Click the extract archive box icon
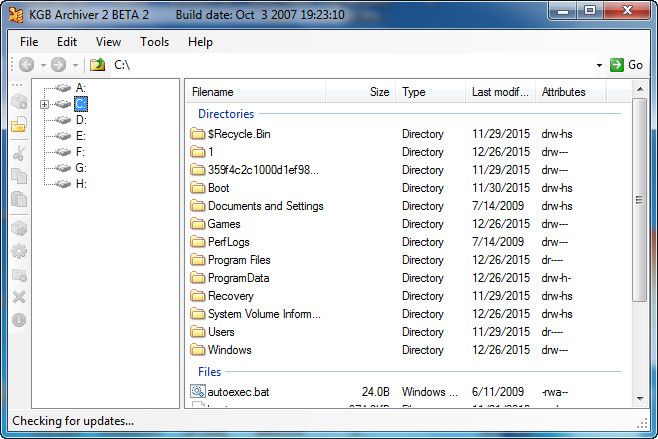This screenshot has height=439, width=658. point(19,228)
